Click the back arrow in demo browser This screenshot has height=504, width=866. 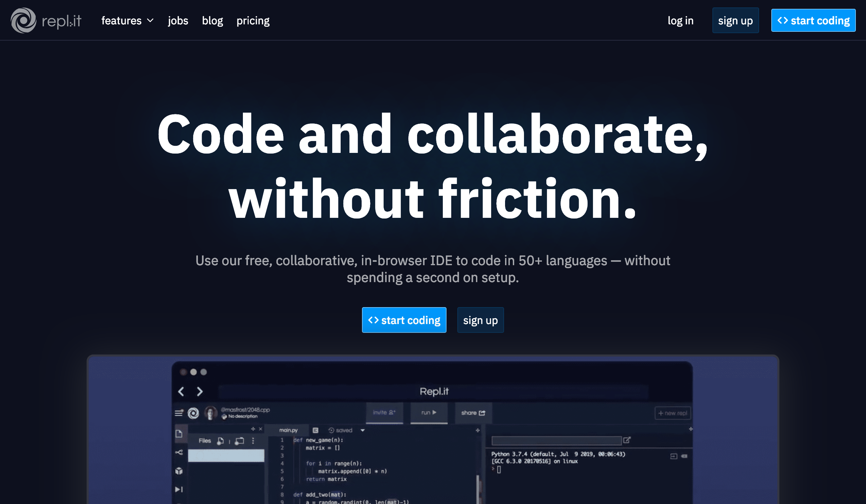tap(181, 391)
